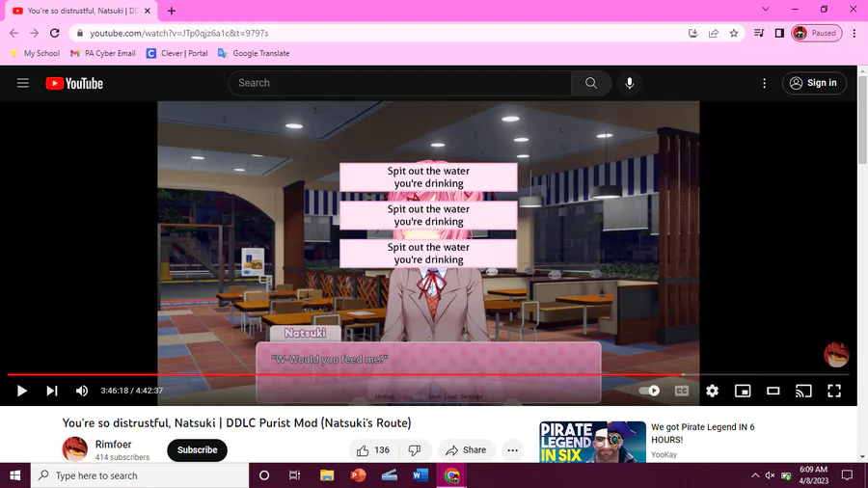Bookmark this page with star icon
The height and width of the screenshot is (488, 868).
[734, 33]
